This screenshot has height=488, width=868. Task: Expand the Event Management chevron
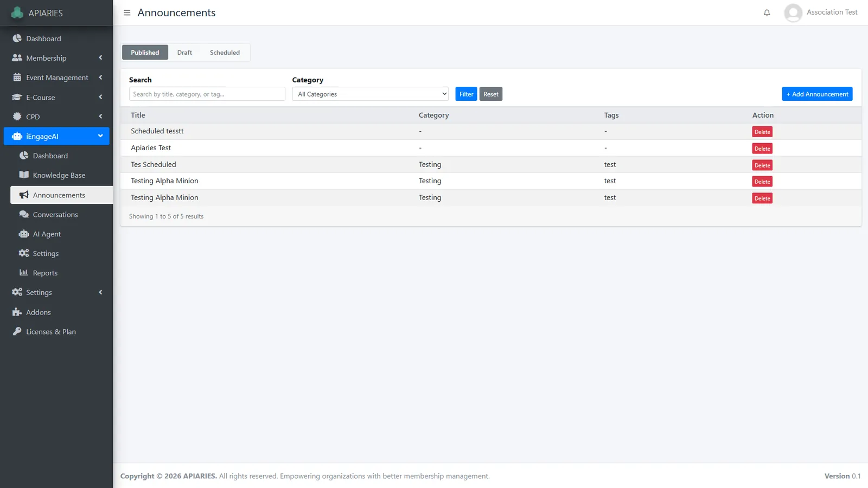100,78
